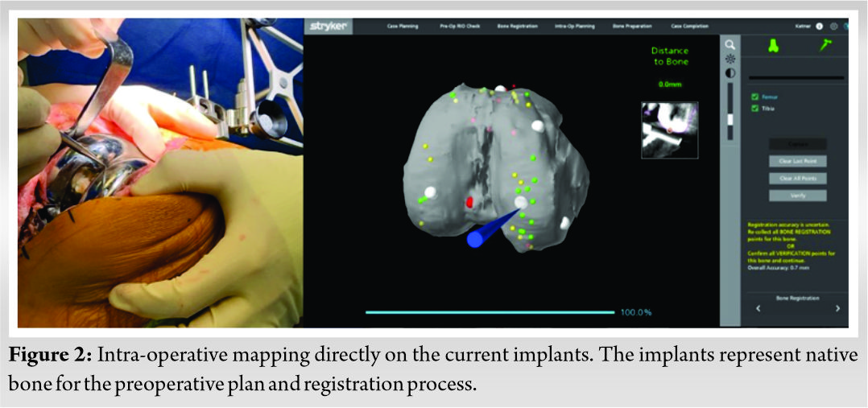Click the magnifier zoom icon
The image size is (868, 408).
pos(730,45)
